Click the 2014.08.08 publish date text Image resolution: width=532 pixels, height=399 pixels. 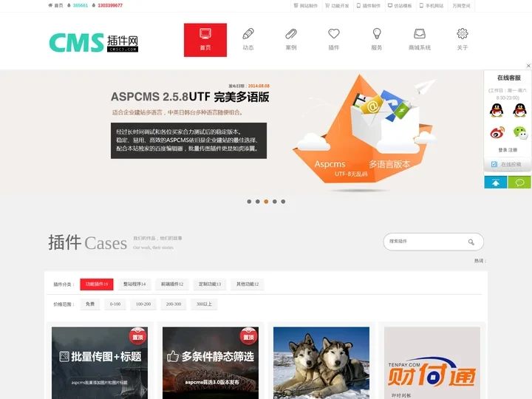click(259, 86)
